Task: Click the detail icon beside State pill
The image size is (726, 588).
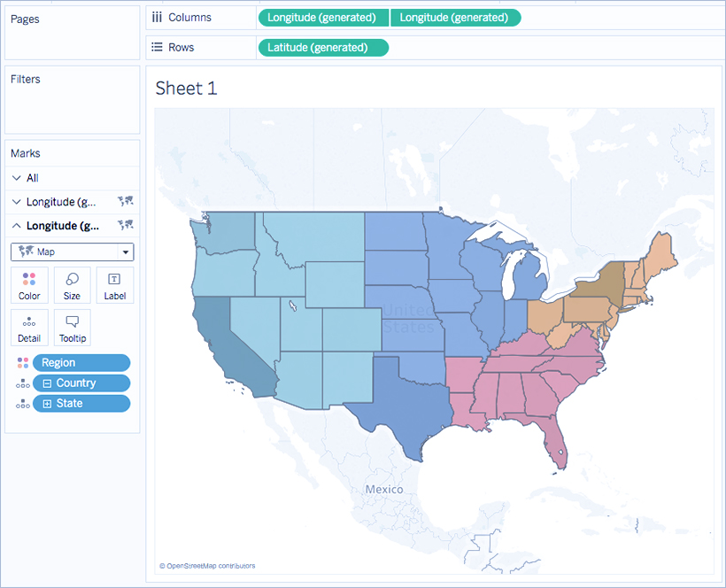Action: [22, 404]
